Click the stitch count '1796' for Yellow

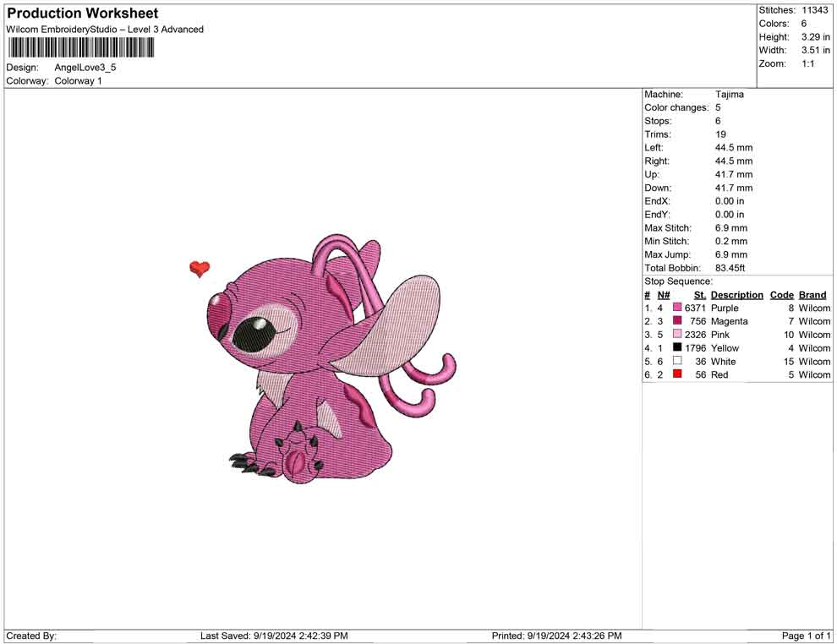point(695,348)
